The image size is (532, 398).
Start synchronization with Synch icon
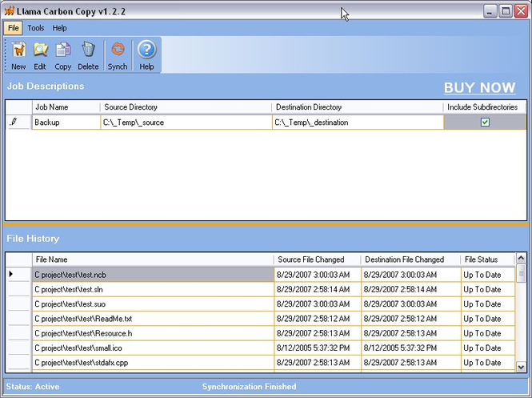118,55
